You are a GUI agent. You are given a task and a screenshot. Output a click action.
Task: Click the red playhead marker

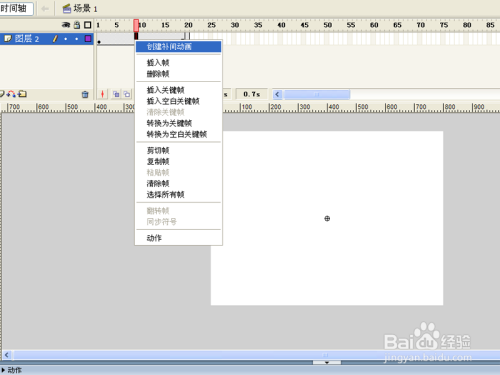(x=136, y=25)
